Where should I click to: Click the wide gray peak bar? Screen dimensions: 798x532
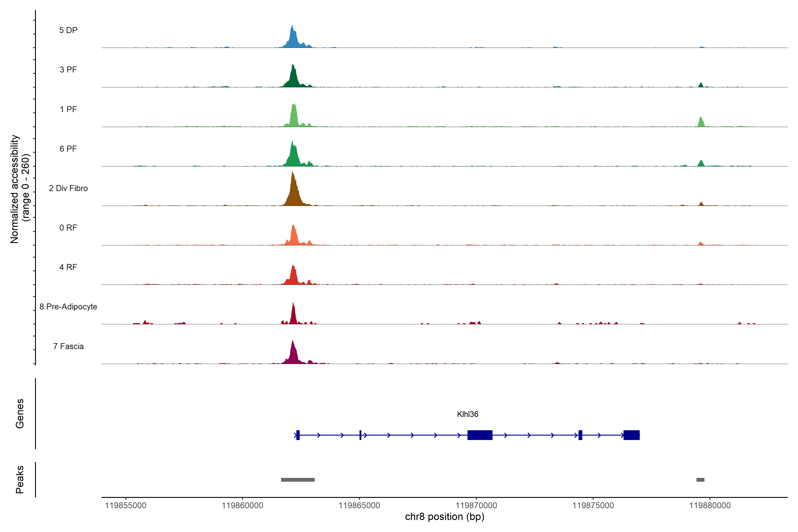point(297,480)
